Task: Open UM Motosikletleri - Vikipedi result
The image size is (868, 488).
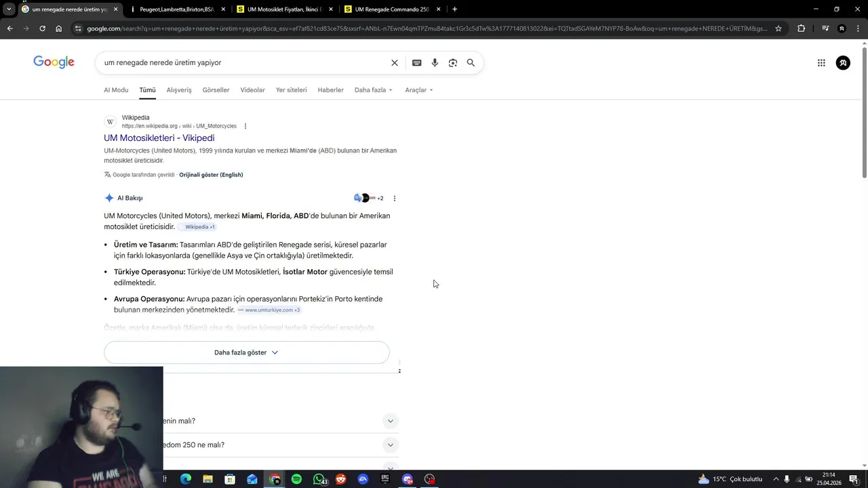Action: [x=159, y=138]
